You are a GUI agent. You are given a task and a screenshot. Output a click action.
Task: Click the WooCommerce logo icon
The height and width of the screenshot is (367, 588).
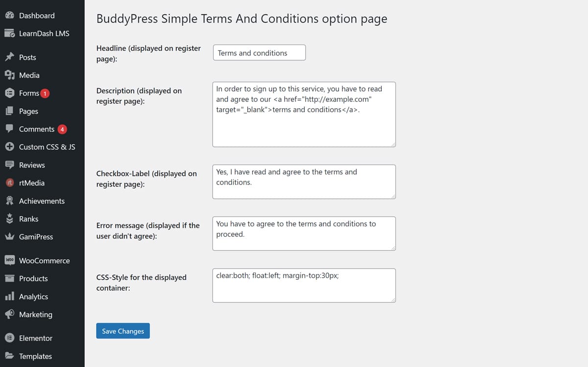click(x=9, y=261)
